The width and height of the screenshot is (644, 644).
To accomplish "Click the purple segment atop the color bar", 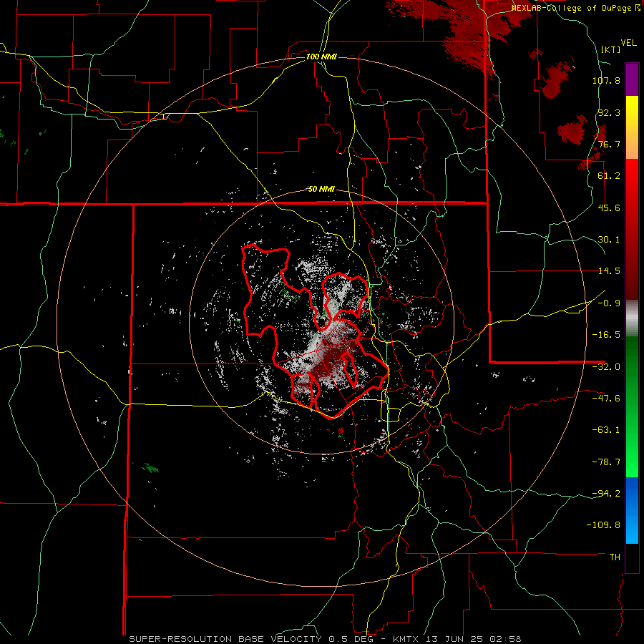I will pyautogui.click(x=632, y=79).
